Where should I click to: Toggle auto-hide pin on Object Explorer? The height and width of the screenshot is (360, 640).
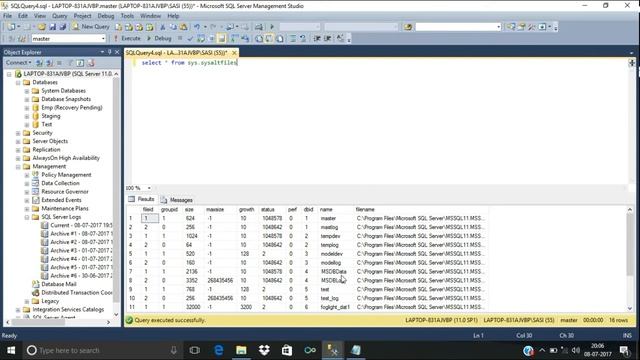(109, 52)
